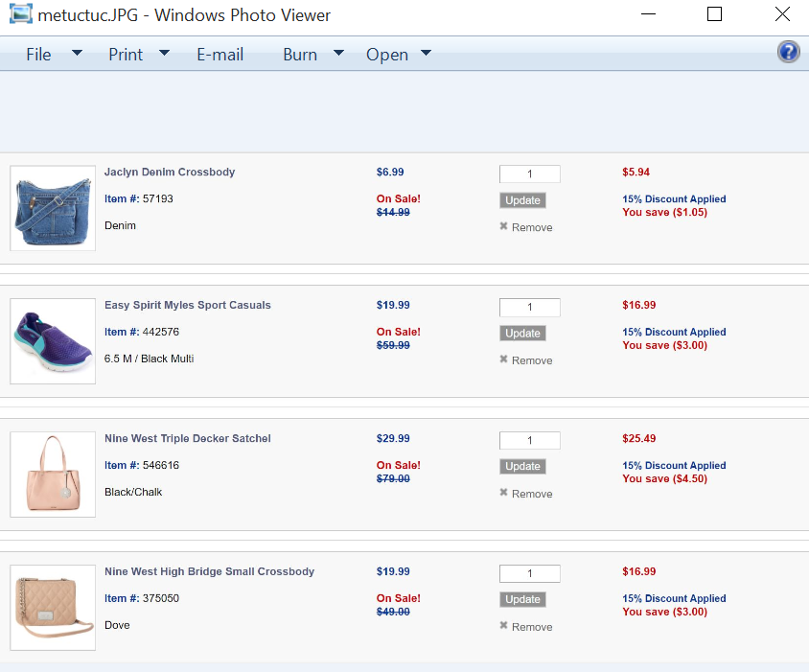Screen dimensions: 809x672
Task: Open the E-mail menu item
Action: pos(220,55)
